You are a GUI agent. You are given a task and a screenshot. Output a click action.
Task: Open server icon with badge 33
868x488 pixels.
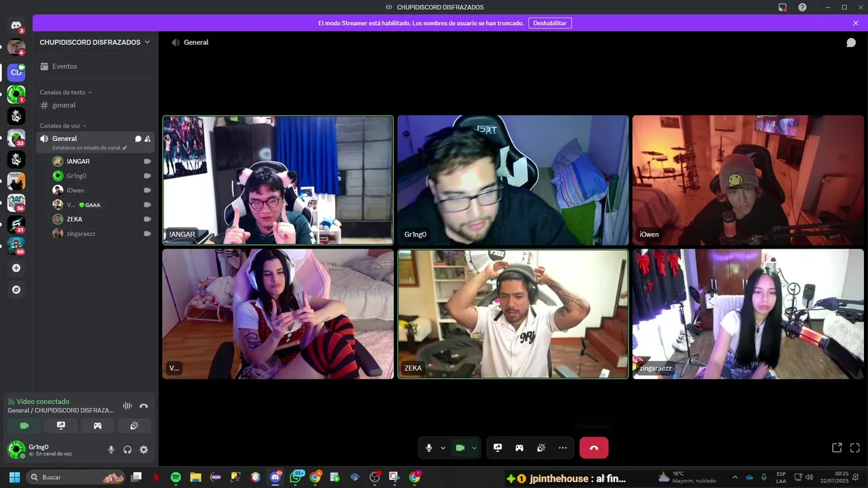tap(16, 138)
